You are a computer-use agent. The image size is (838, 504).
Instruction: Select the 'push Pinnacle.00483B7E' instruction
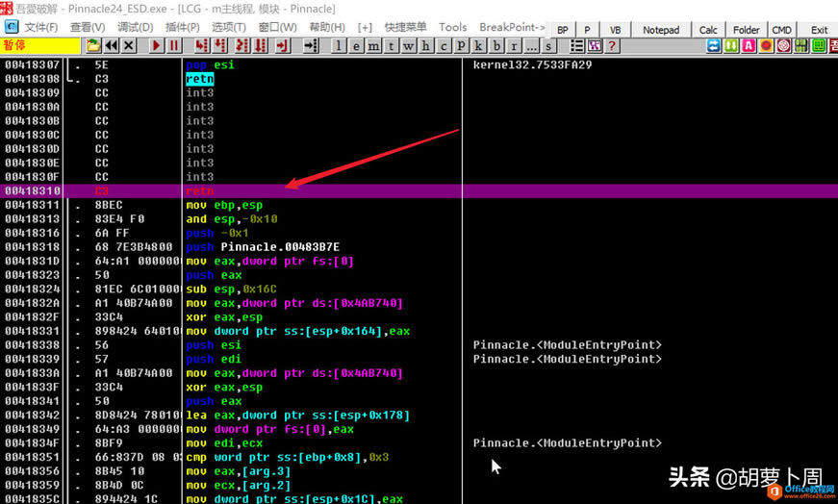(263, 247)
